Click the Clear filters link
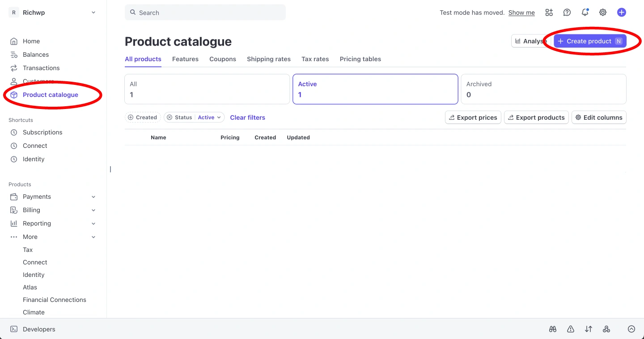644x339 pixels. point(247,117)
